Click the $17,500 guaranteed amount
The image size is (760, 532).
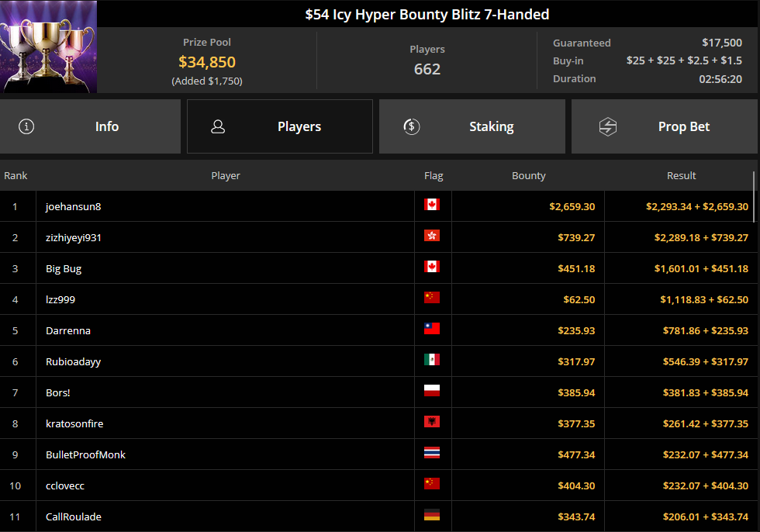722,43
